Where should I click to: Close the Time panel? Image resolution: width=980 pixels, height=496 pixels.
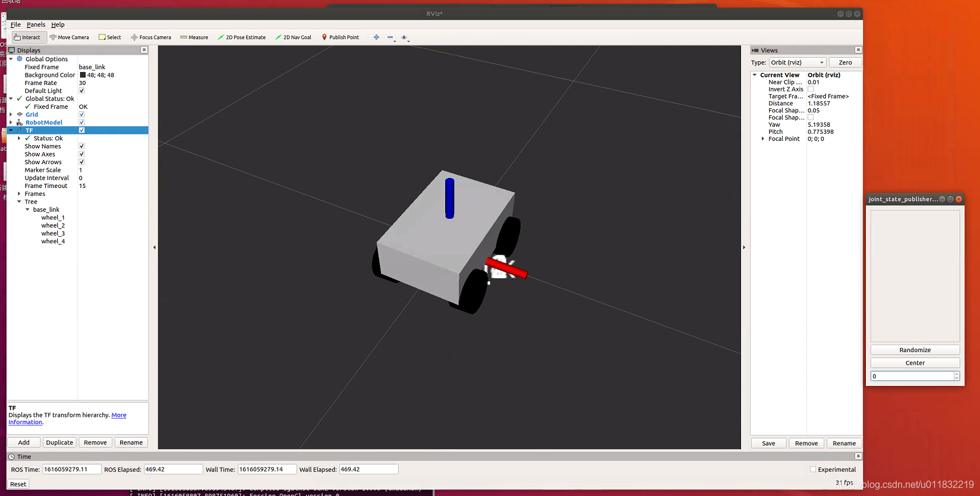tap(858, 456)
